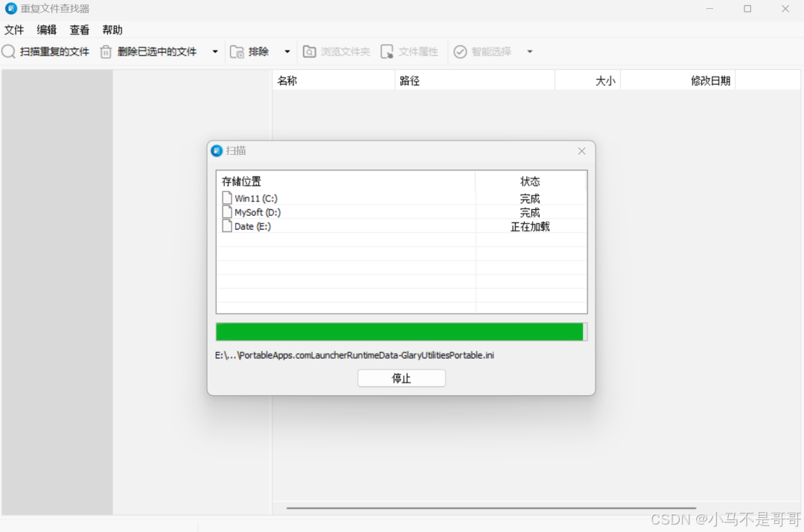This screenshot has height=532, width=804.
Task: Click the horizontal scrollbar under the results list
Action: [x=491, y=508]
